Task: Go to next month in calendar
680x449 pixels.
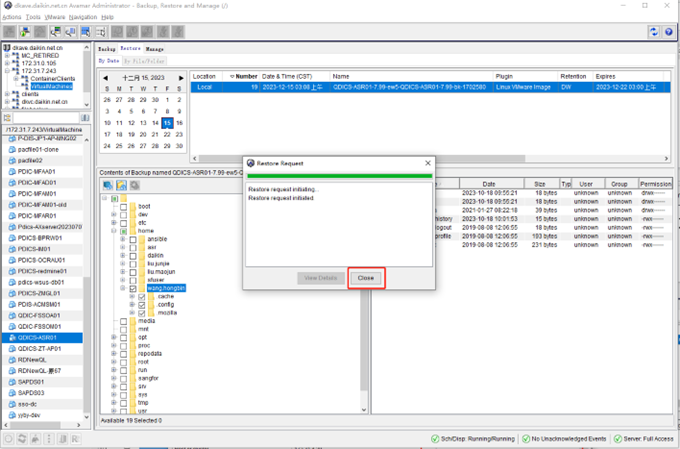Action: coord(182,76)
